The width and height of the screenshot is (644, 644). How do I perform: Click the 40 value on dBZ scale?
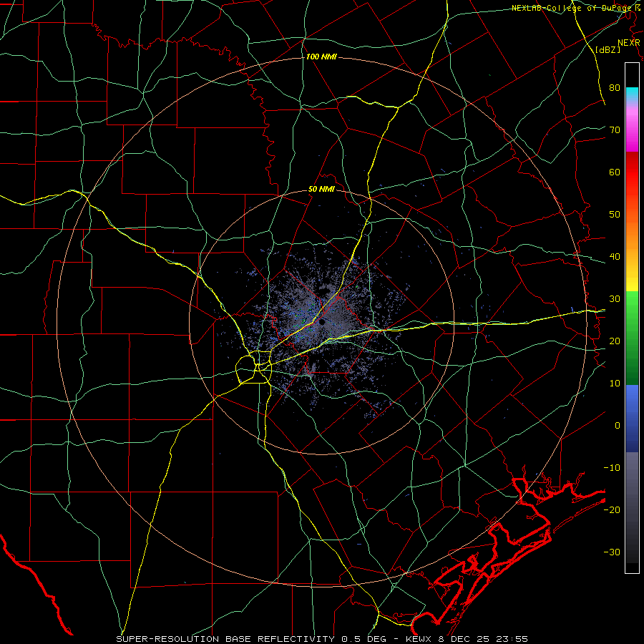(615, 257)
